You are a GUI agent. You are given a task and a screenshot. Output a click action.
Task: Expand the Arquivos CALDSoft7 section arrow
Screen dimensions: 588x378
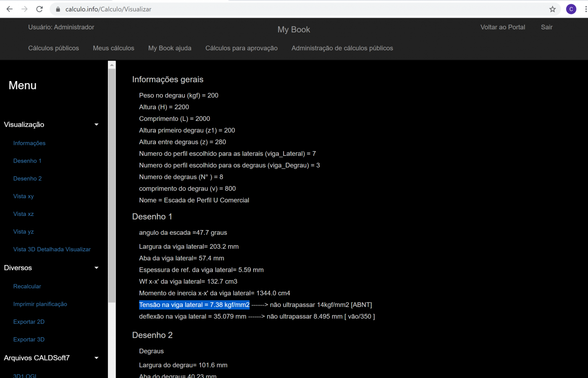96,358
